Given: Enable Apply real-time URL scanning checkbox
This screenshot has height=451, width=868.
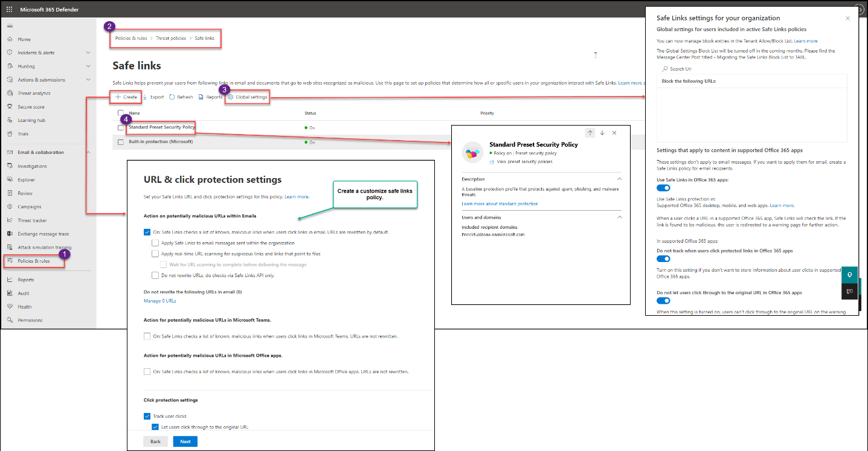Looking at the screenshot, I should pos(155,254).
